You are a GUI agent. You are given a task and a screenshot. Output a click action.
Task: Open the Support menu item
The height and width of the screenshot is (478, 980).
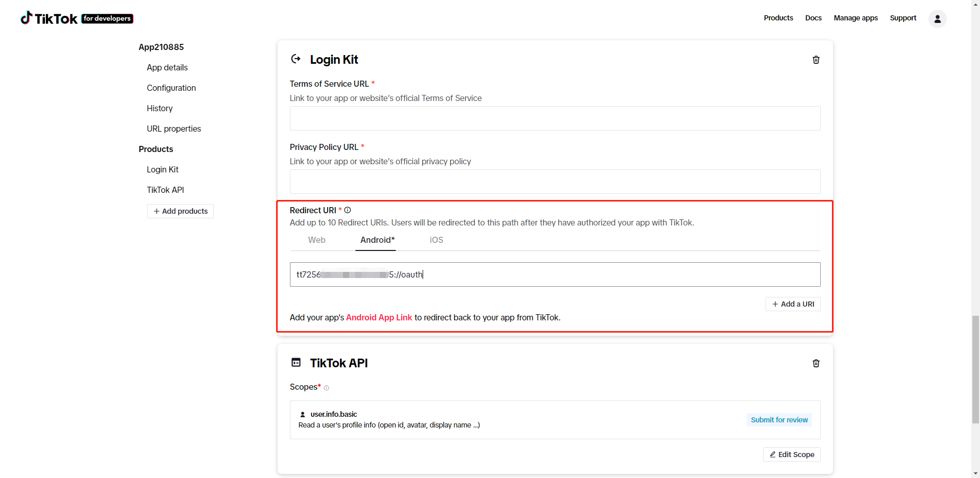pyautogui.click(x=903, y=18)
